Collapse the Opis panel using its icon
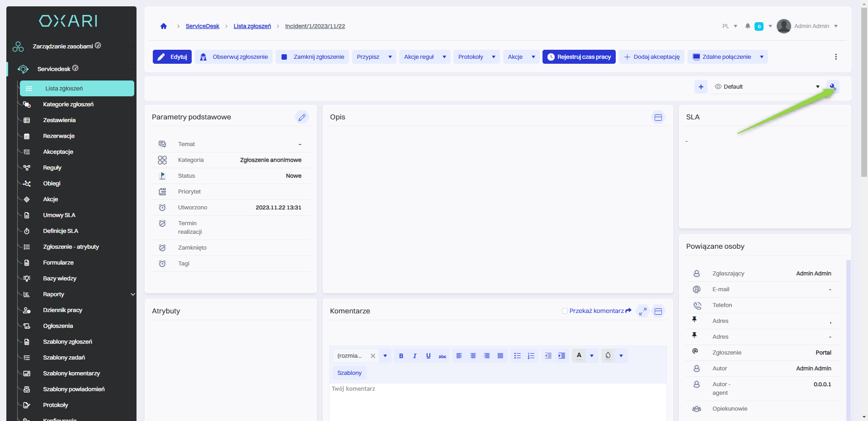This screenshot has width=868, height=421. pos(658,118)
